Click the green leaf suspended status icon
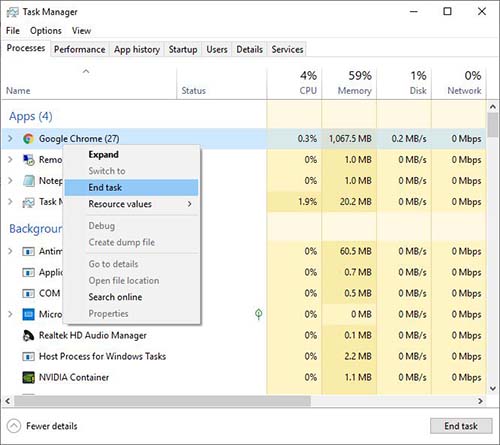500x445 pixels. point(258,314)
